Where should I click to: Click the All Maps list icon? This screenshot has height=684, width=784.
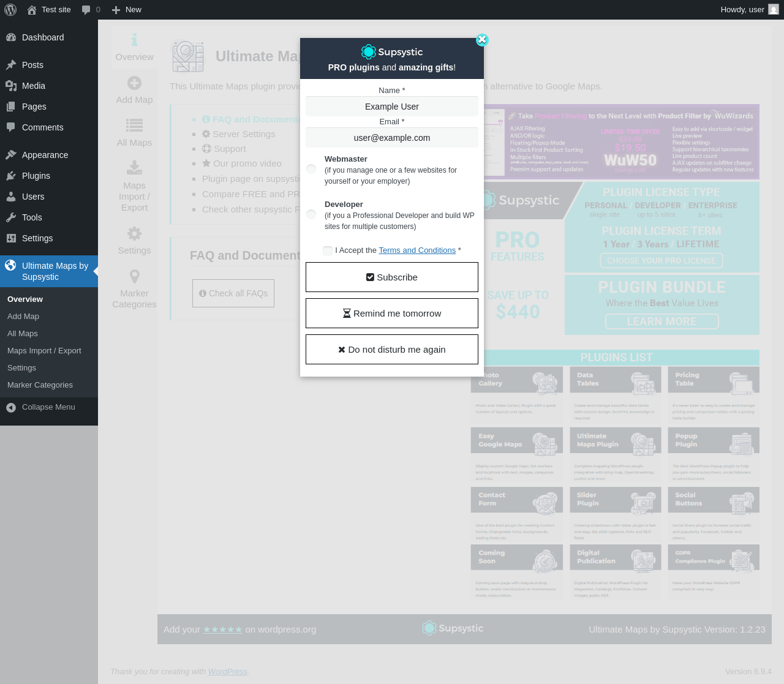tap(134, 126)
